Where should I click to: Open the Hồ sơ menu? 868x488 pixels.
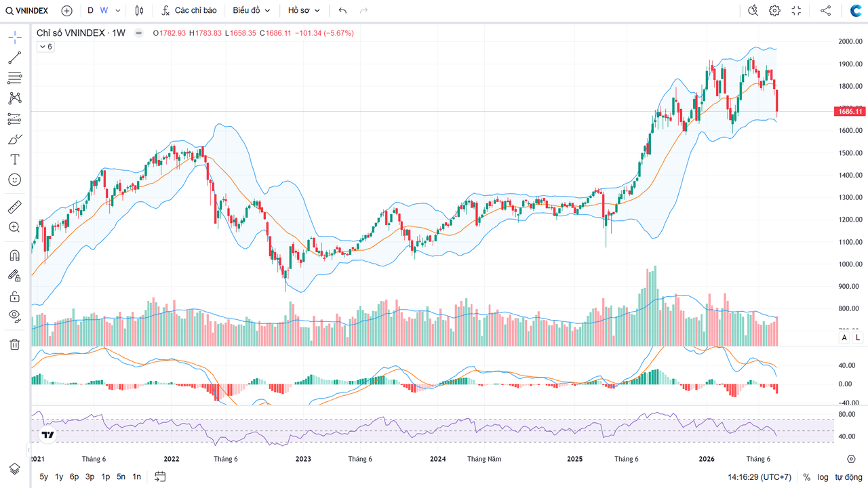tap(304, 11)
